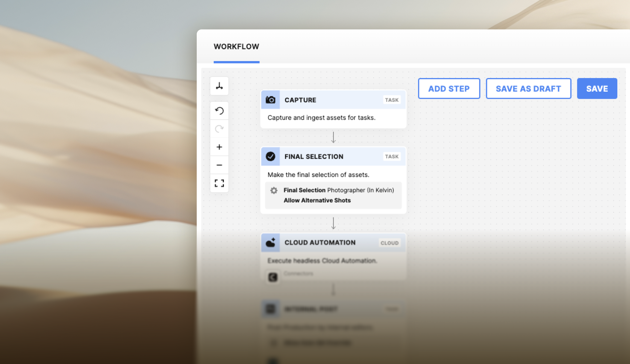Click the Final Selection checkmark icon

[271, 156]
